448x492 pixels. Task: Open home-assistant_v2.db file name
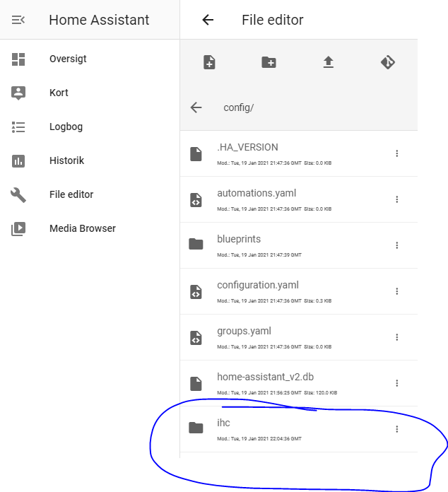tap(266, 377)
